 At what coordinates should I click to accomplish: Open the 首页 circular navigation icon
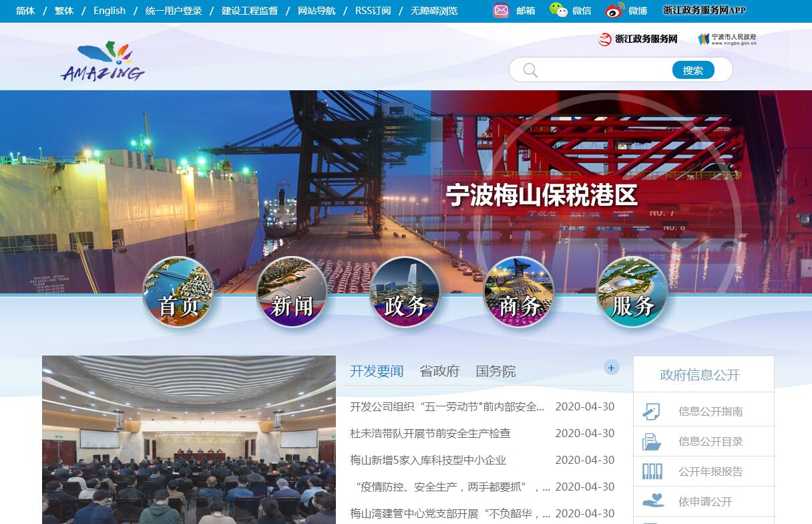[178, 292]
